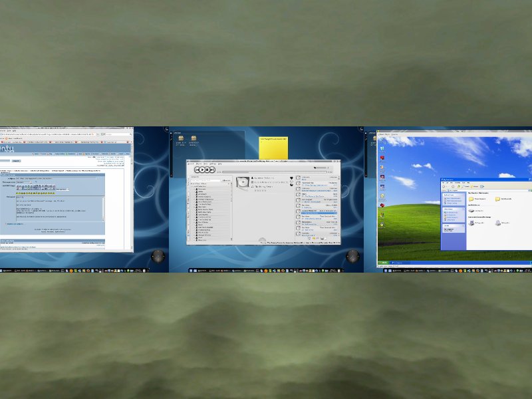Click Up folder icon in XP Explorer toolbar
This screenshot has width=532, height=399.
click(459, 186)
